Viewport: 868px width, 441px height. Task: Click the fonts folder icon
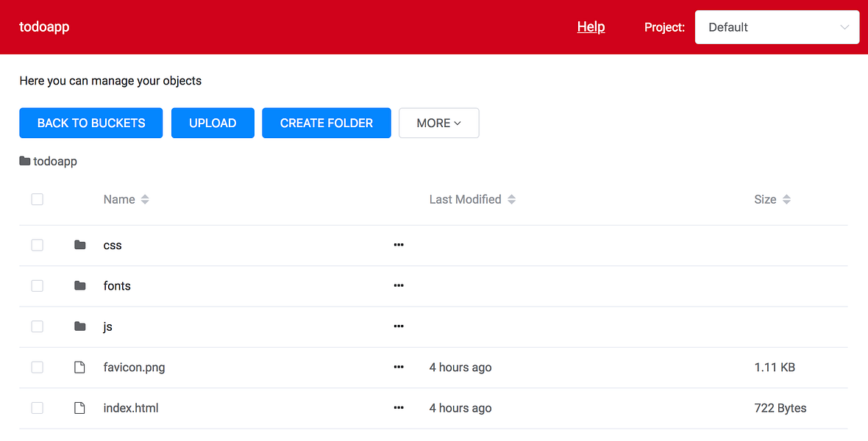pyautogui.click(x=79, y=285)
